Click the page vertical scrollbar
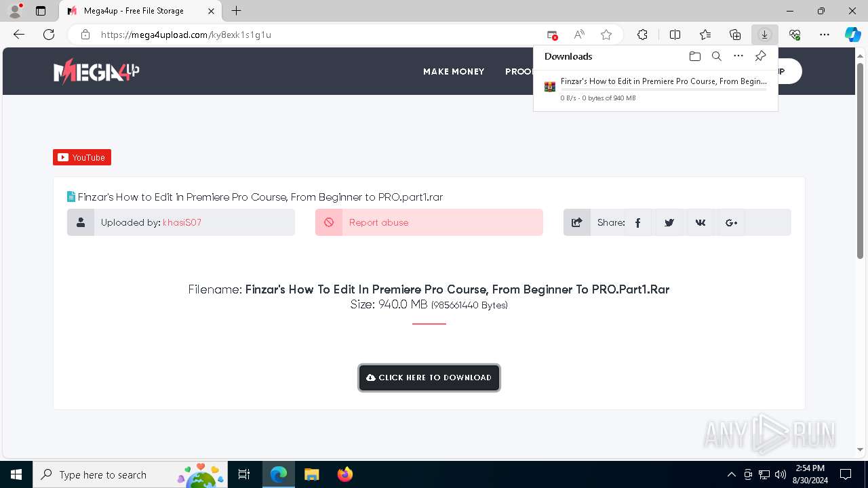The image size is (868, 488). [x=860, y=161]
